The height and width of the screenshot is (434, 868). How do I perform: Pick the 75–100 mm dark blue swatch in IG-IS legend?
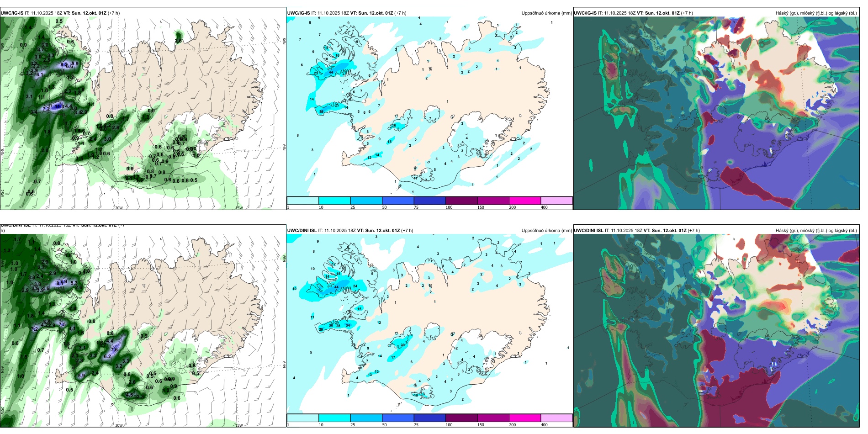point(429,201)
